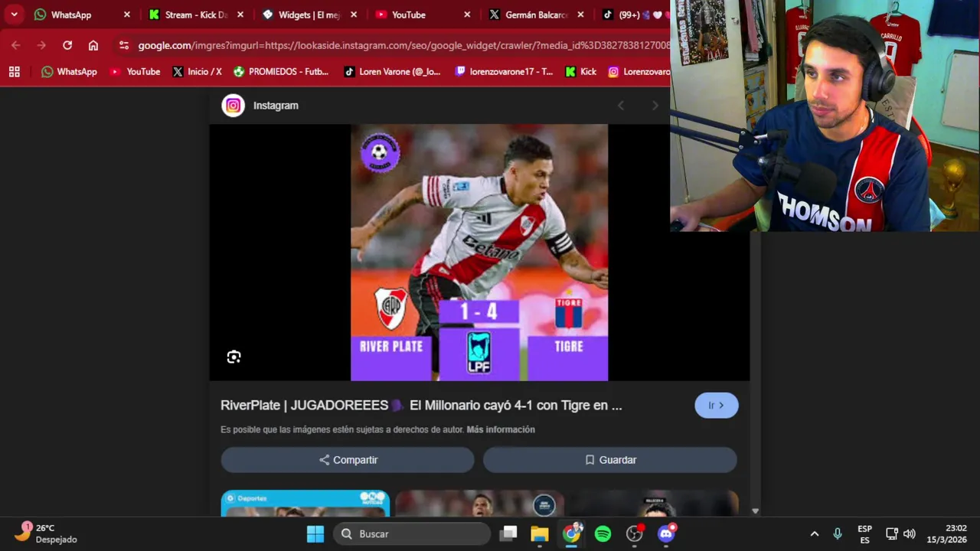Image resolution: width=980 pixels, height=551 pixels.
Task: Open the network settings tray icon
Action: [x=892, y=534]
